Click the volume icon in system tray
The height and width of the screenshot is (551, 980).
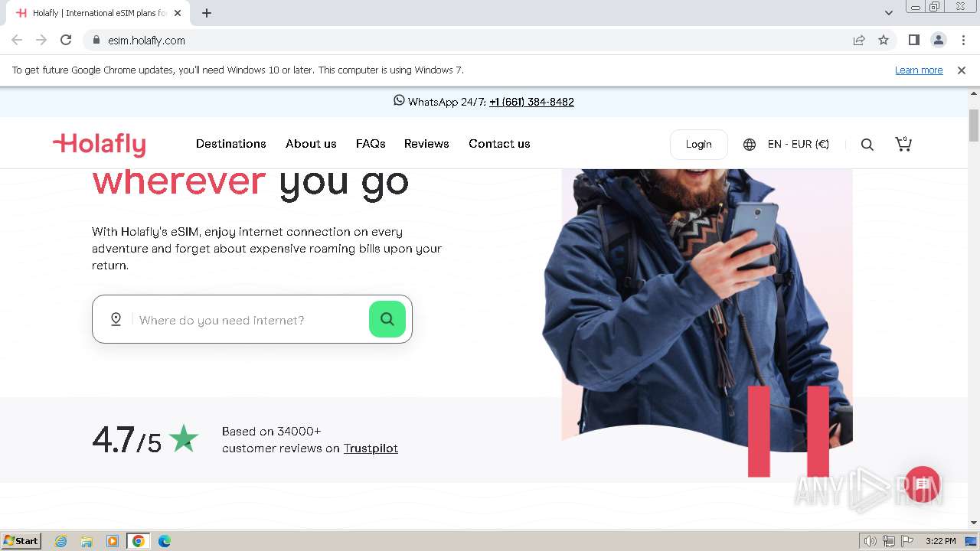pyautogui.click(x=870, y=541)
